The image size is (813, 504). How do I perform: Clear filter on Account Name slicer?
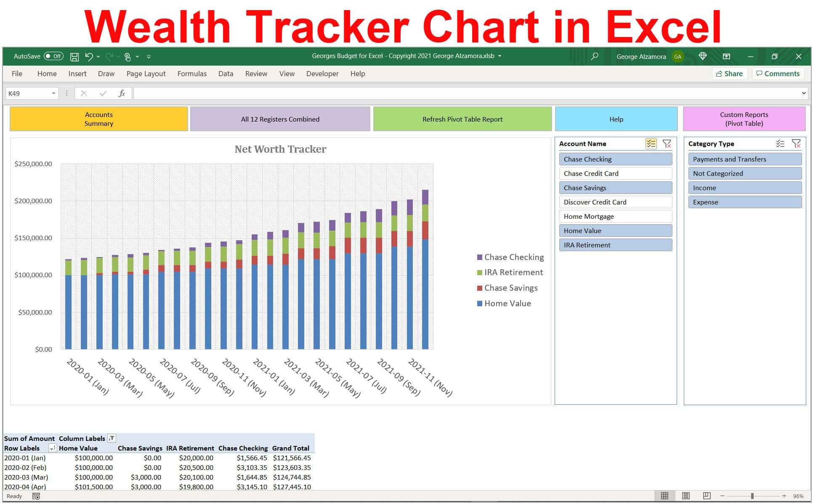click(667, 144)
